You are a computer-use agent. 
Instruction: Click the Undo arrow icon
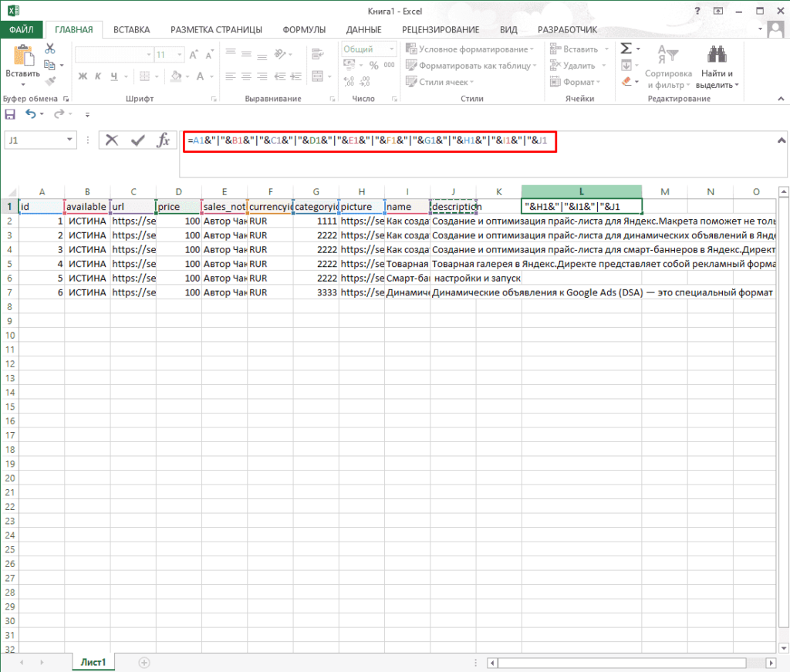[30, 114]
